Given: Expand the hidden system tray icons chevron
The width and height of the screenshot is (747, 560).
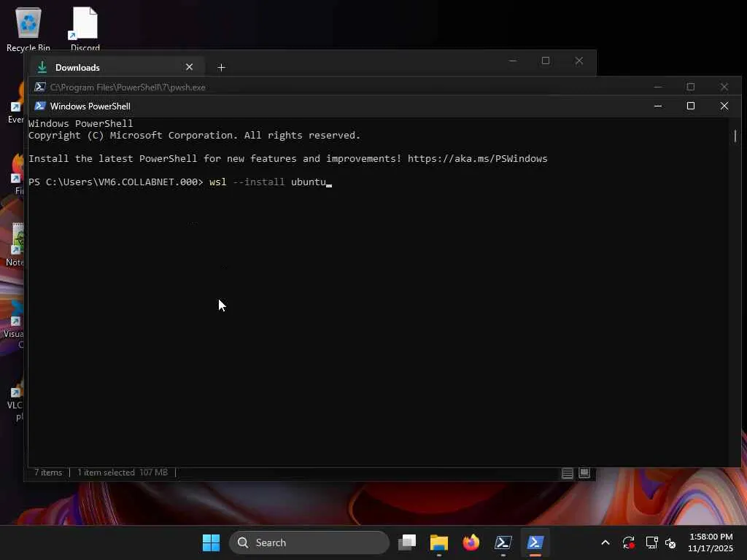Looking at the screenshot, I should point(605,542).
